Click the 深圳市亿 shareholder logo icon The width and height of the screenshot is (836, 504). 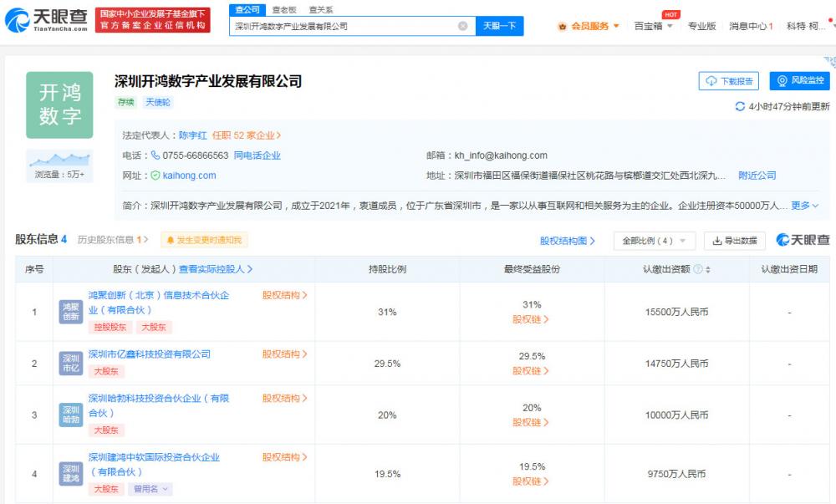coord(70,364)
